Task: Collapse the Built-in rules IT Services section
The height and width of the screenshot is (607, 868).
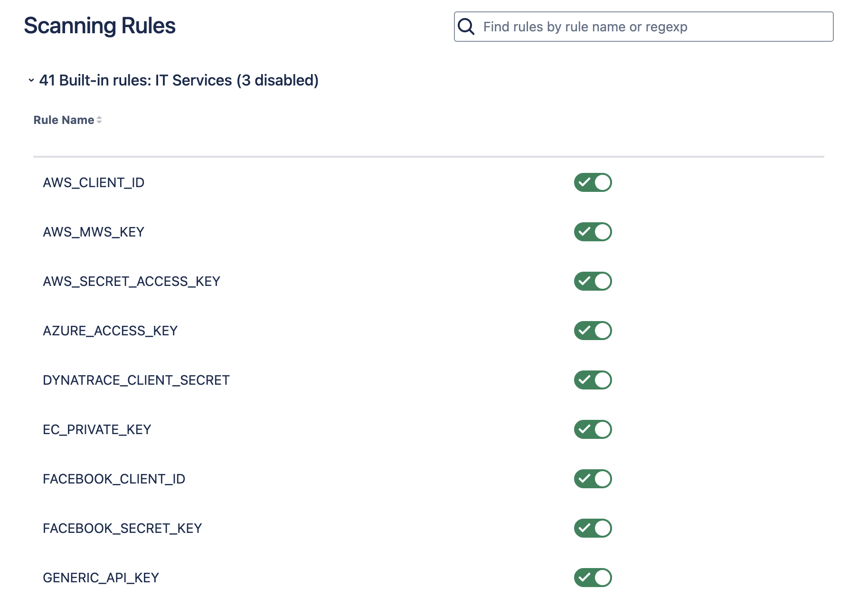Action: tap(31, 80)
